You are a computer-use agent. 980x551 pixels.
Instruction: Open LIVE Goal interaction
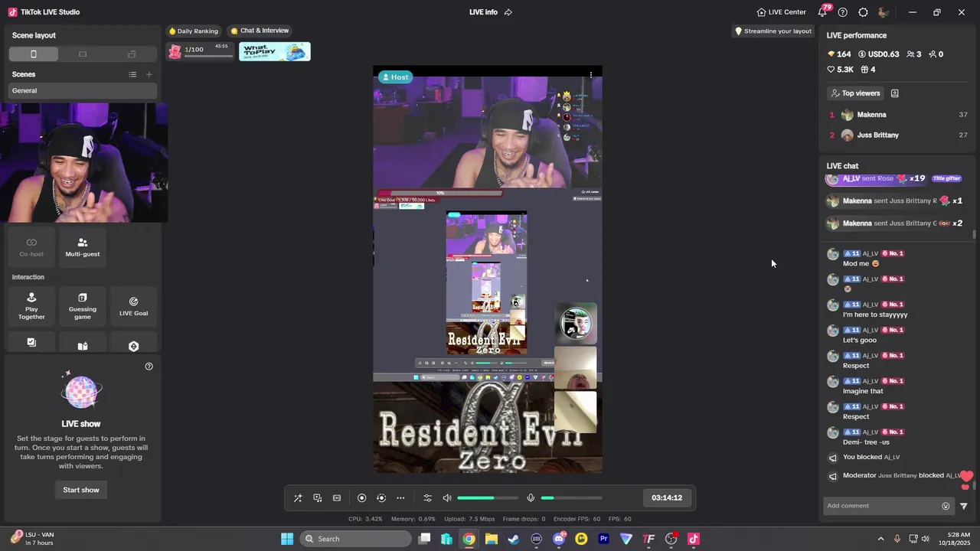[x=133, y=306]
